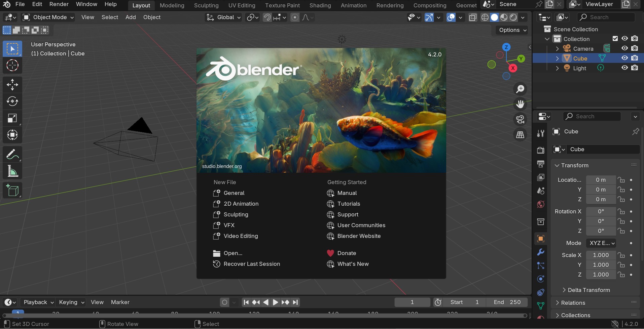Select the Rotate tool
Viewport: 644px width, 329px height.
(12, 101)
